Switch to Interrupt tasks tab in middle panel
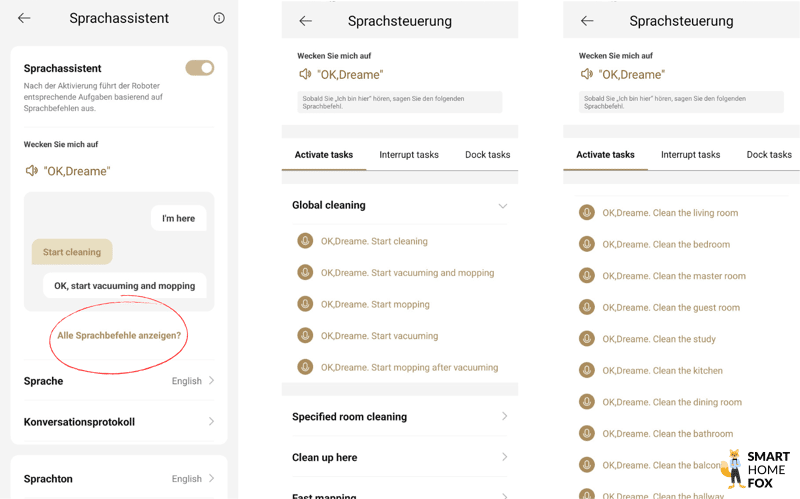The width and height of the screenshot is (800, 499). coord(409,155)
